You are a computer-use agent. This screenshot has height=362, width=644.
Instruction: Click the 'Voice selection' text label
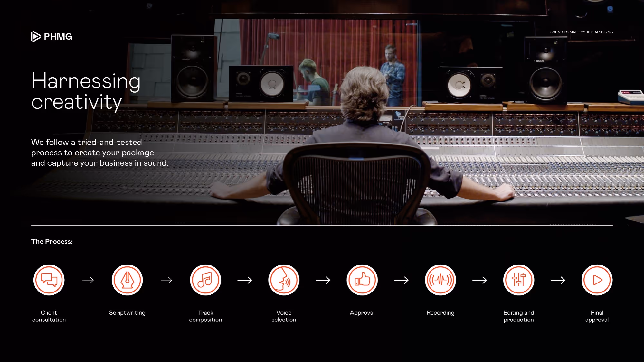(284, 316)
